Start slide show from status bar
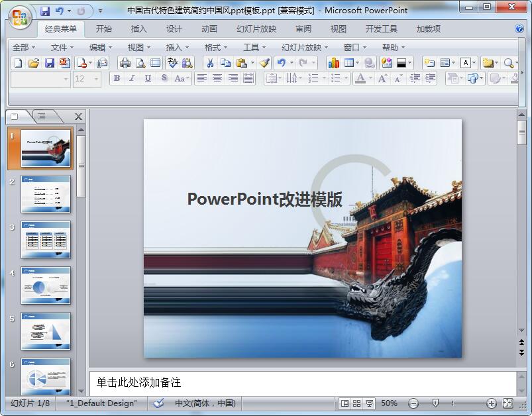This screenshot has width=532, height=416. click(x=369, y=403)
